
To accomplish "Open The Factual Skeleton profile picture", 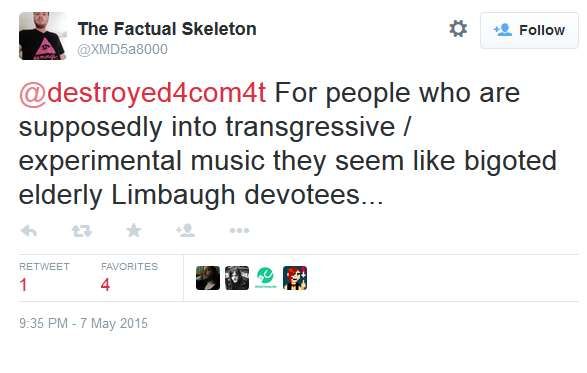I will [x=43, y=36].
